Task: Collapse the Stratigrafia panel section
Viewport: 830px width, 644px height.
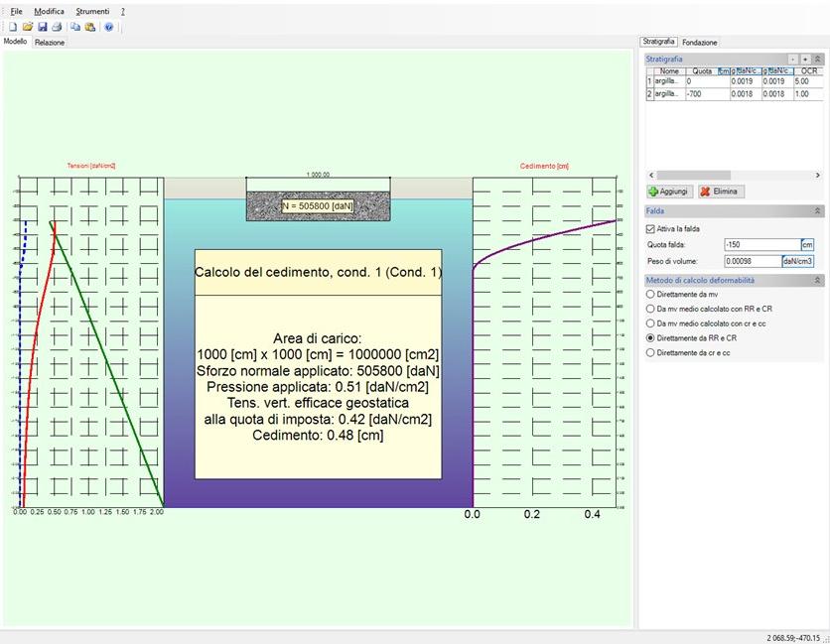Action: coord(817,60)
